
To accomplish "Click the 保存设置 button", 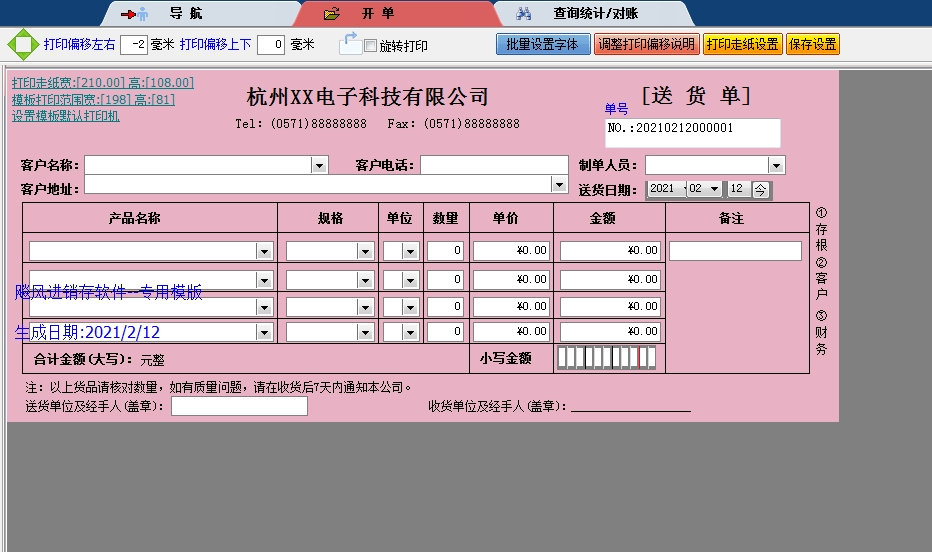I will tap(812, 45).
